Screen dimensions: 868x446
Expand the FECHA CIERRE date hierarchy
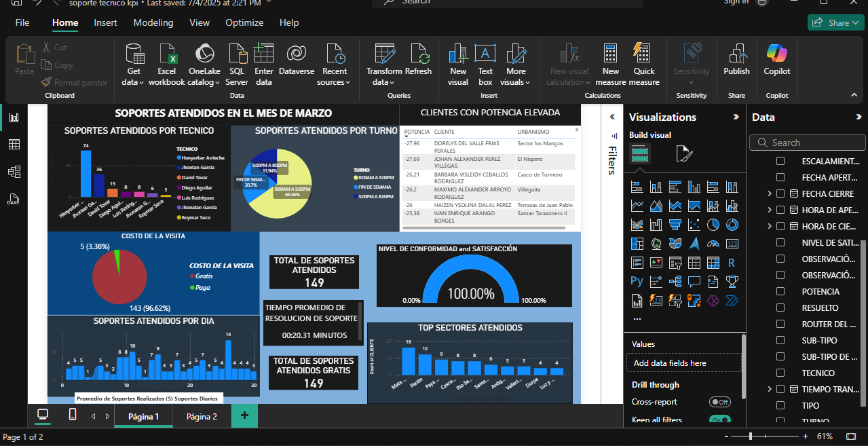coord(769,193)
